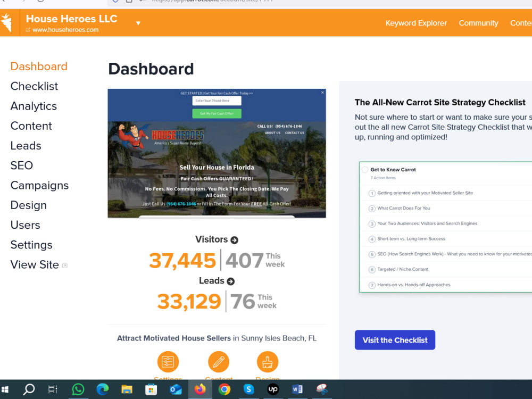The width and height of the screenshot is (532, 399).
Task: Open Campaigns in the sidebar
Action: [x=40, y=185]
